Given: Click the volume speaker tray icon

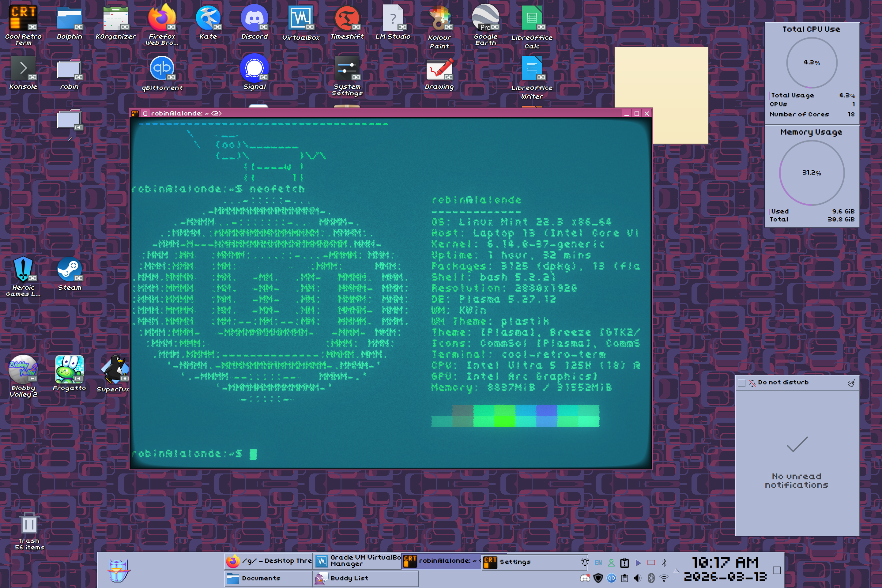Looking at the screenshot, I should (637, 578).
